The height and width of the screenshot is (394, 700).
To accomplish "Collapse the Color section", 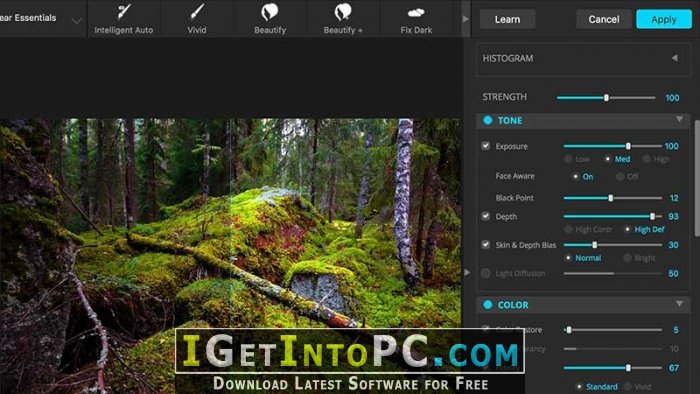I will click(x=679, y=304).
